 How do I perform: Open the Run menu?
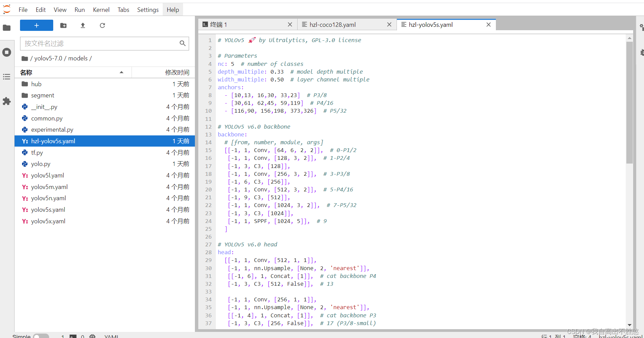pyautogui.click(x=80, y=10)
